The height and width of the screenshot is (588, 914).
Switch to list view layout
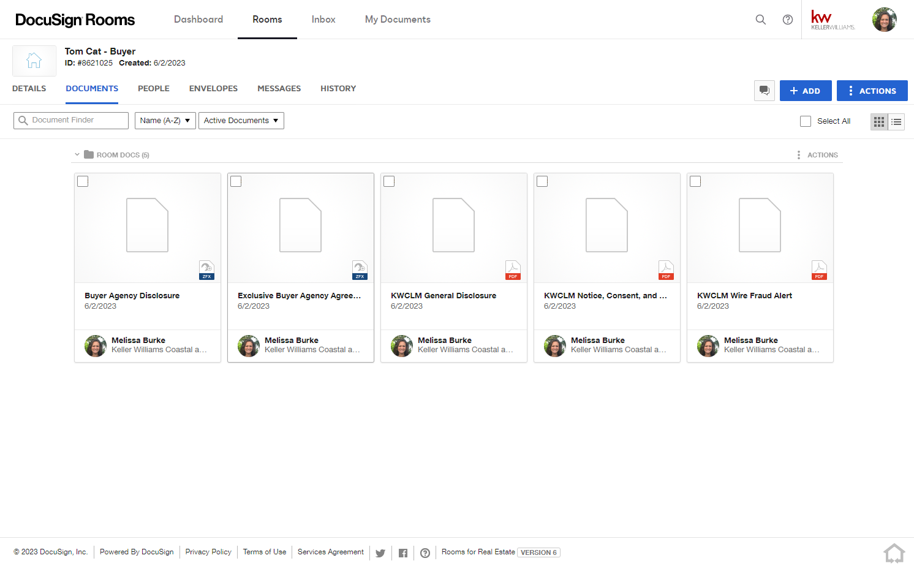coord(896,122)
